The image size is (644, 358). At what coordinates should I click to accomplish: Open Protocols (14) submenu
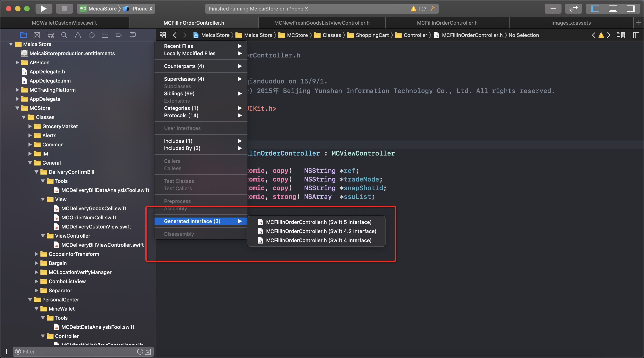click(x=201, y=115)
